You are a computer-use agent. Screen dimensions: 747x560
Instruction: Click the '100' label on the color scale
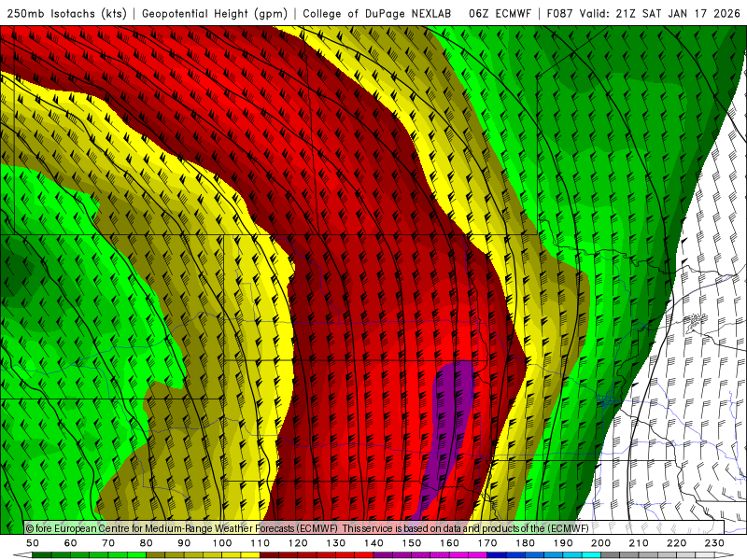point(222,543)
